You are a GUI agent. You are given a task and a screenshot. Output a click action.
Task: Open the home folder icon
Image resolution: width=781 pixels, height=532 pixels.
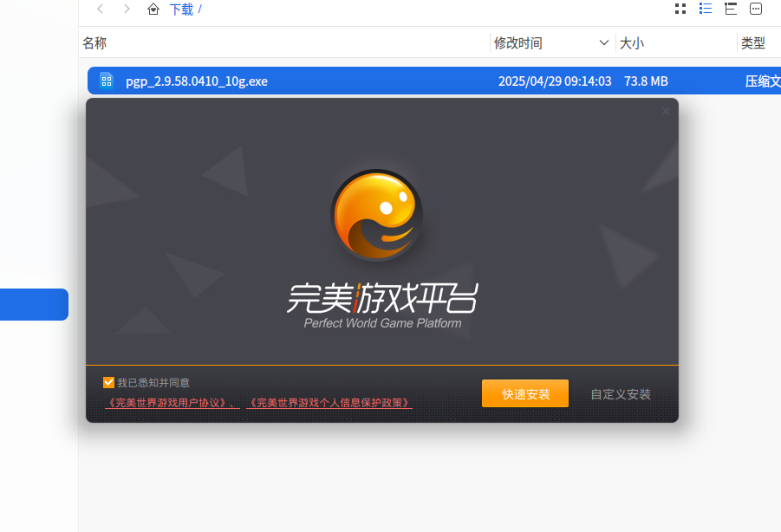[x=153, y=9]
